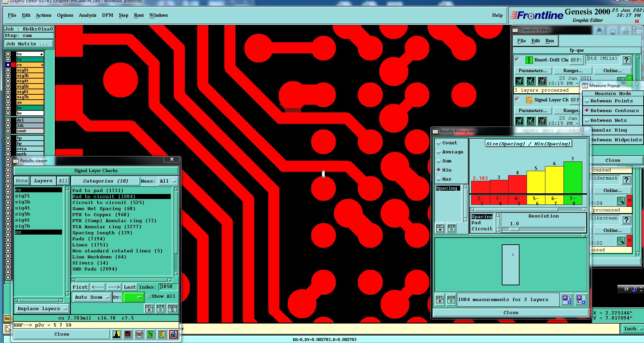Open help question mark for Board-Drill Checks

click(626, 60)
